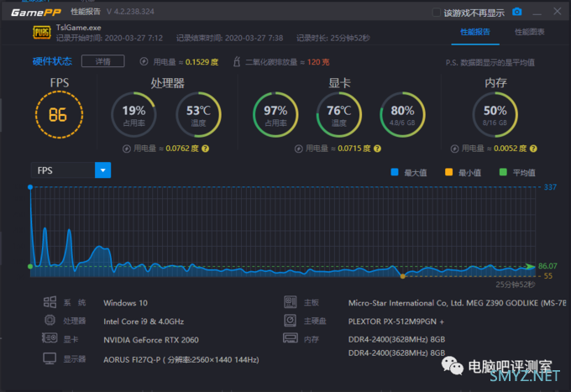571x392 pixels.
Task: Click the main hard disk icon
Action: pyautogui.click(x=291, y=321)
